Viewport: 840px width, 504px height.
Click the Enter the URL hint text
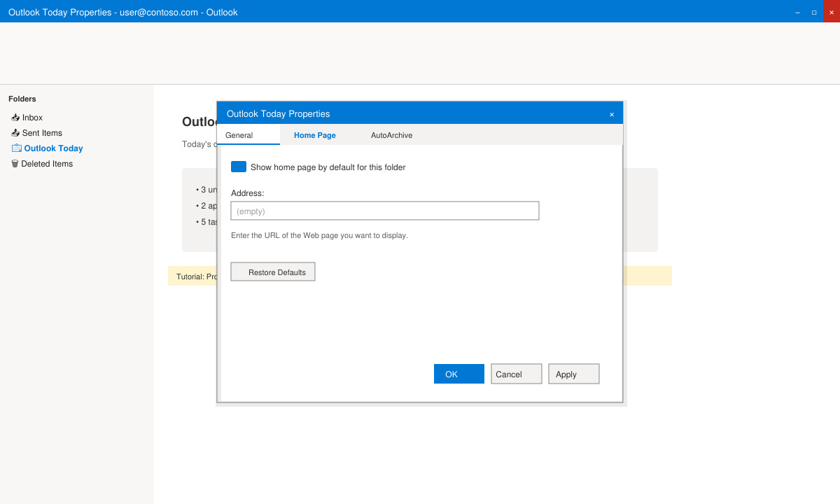click(319, 235)
